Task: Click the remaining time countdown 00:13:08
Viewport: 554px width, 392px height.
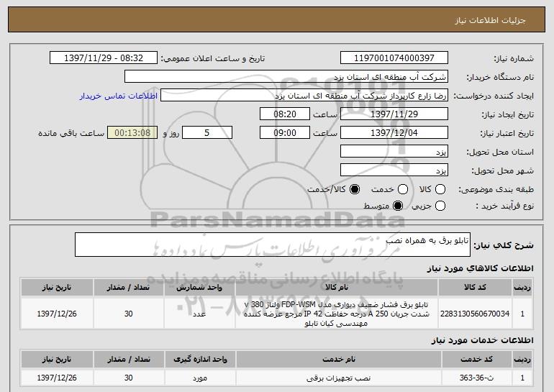Action: 132,133
